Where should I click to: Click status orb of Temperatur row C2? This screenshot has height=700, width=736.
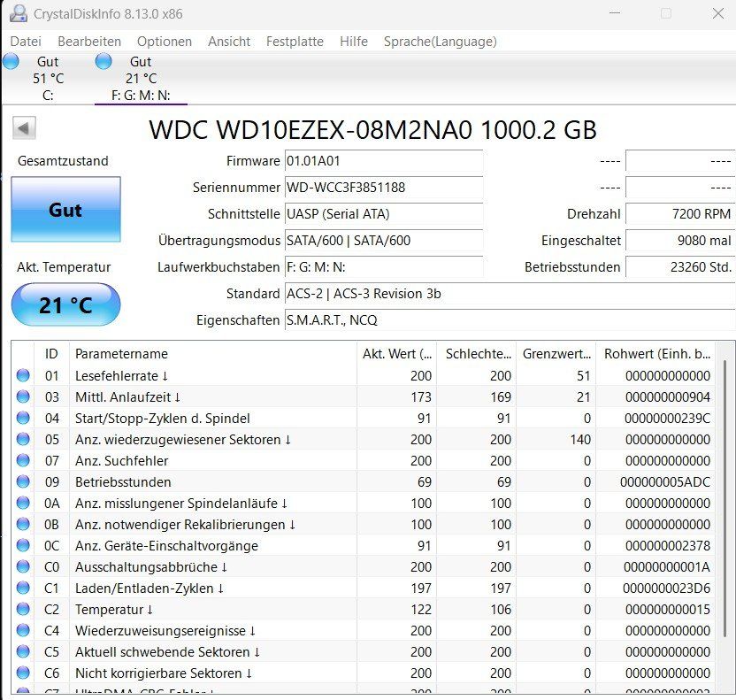[23, 609]
